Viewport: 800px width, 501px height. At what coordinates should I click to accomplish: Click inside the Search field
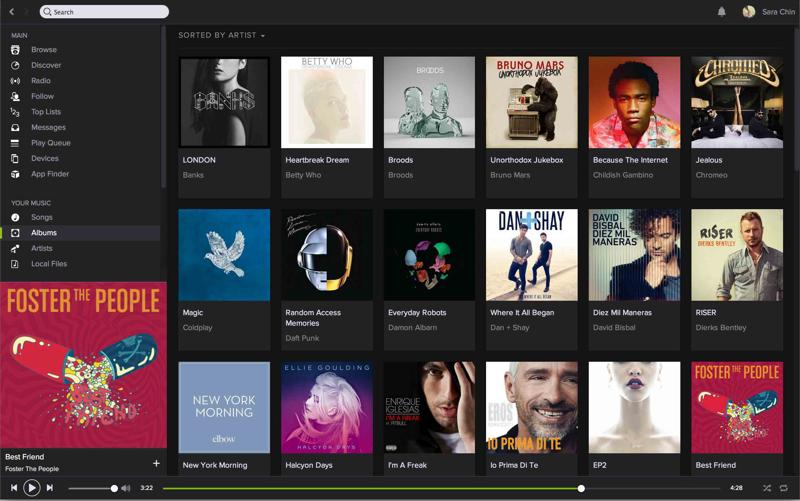coord(104,12)
